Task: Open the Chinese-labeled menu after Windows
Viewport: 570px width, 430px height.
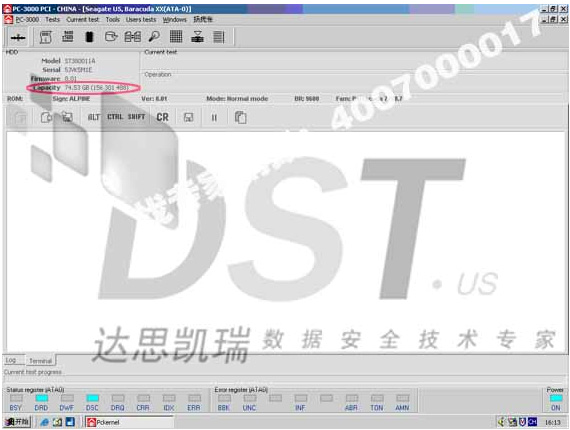Action: click(x=203, y=20)
